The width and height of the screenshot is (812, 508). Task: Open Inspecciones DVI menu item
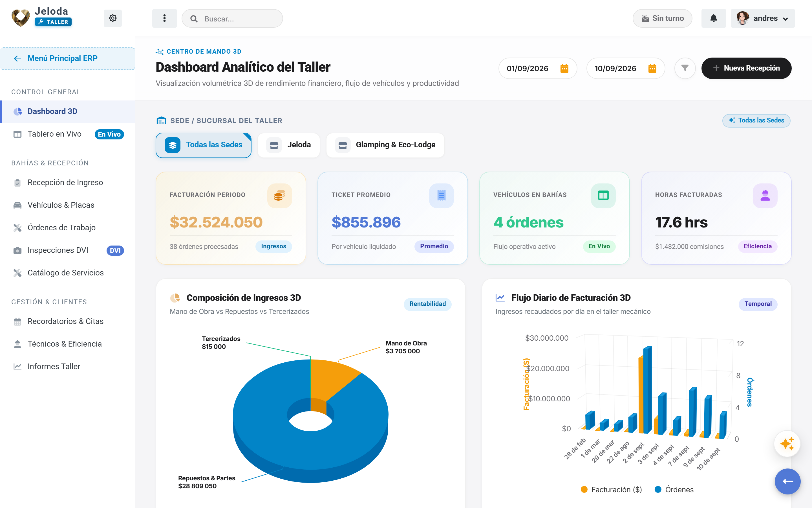coord(68,250)
